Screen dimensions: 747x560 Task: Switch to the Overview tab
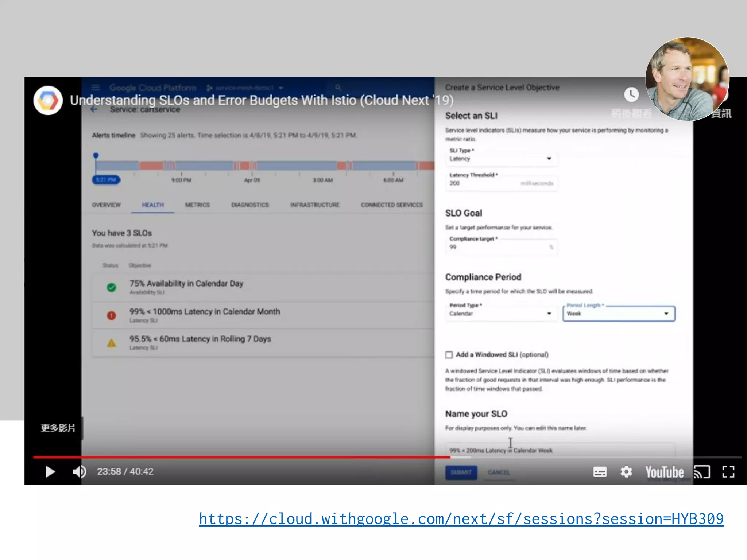click(x=106, y=205)
